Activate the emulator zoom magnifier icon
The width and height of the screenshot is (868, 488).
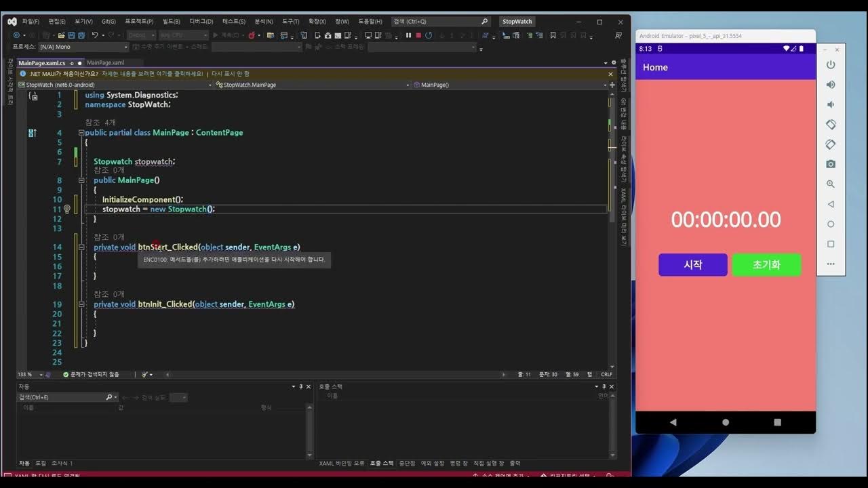point(830,184)
